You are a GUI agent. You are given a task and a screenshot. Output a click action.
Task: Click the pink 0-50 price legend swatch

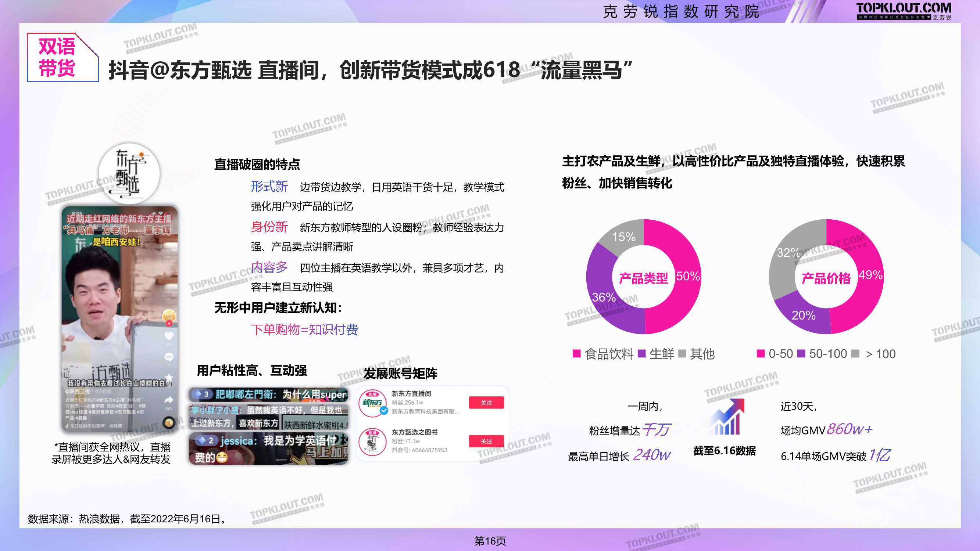pyautogui.click(x=761, y=354)
